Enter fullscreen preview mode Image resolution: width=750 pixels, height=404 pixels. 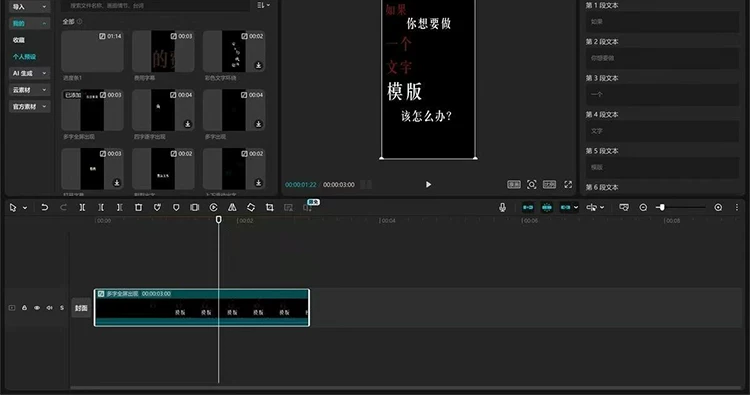[568, 185]
